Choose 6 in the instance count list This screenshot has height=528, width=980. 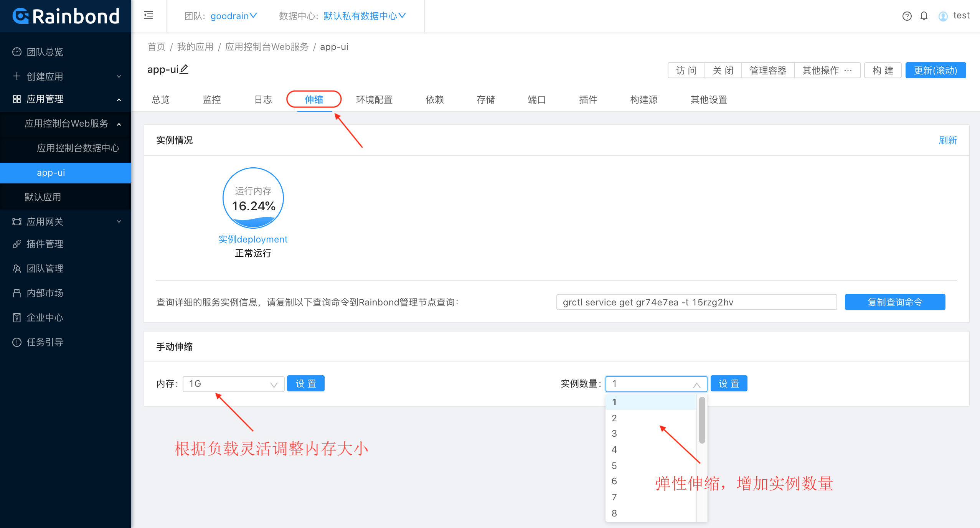point(651,481)
